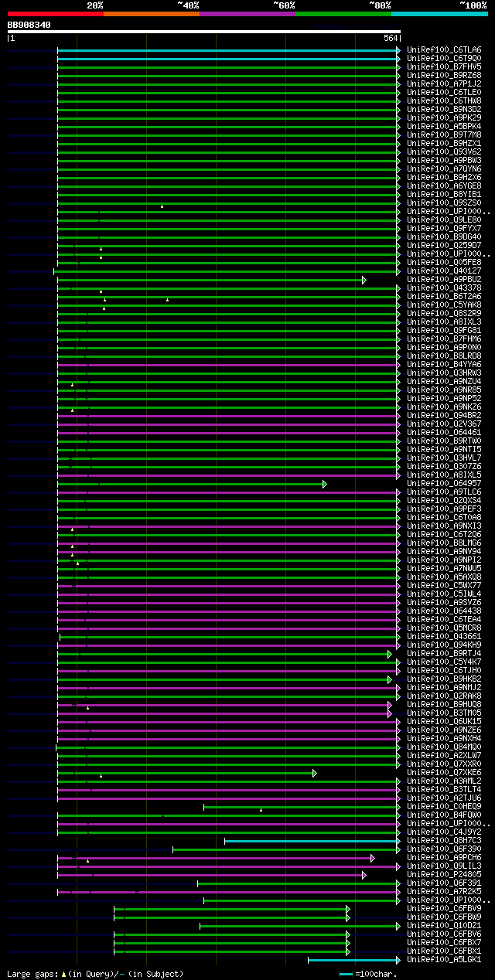The width and height of the screenshot is (495, 980).
Task: Select the UniRef100_Q43661 label
Action: click(444, 636)
